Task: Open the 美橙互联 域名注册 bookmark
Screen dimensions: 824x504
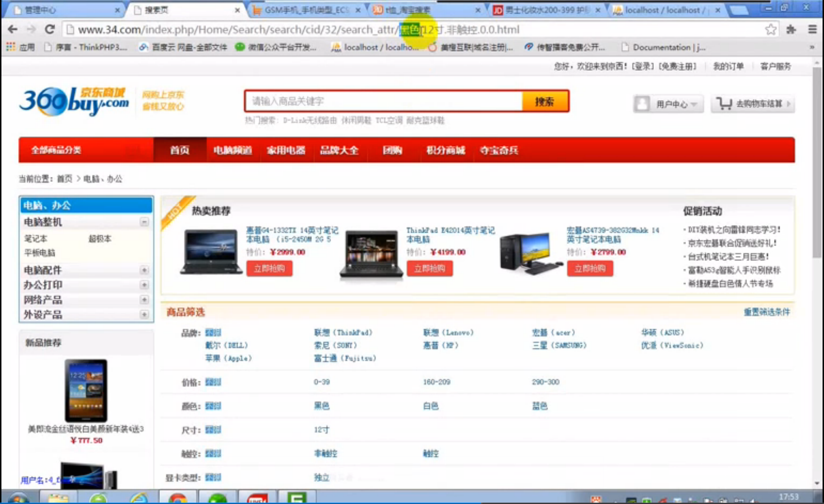Action: pyautogui.click(x=470, y=47)
